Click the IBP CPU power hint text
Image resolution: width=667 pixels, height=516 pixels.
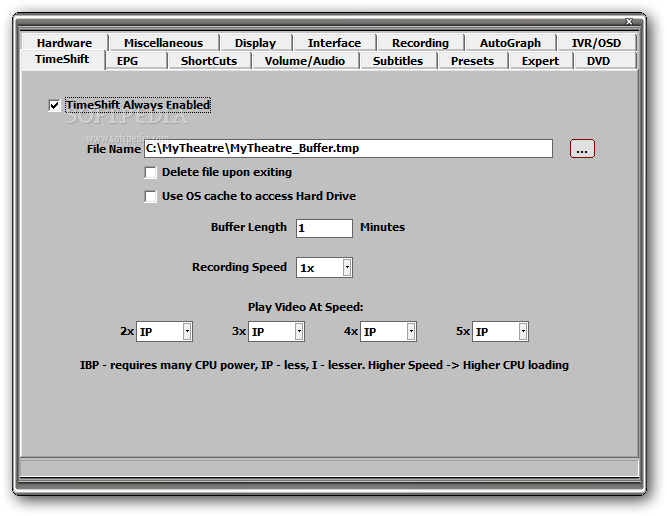324,365
